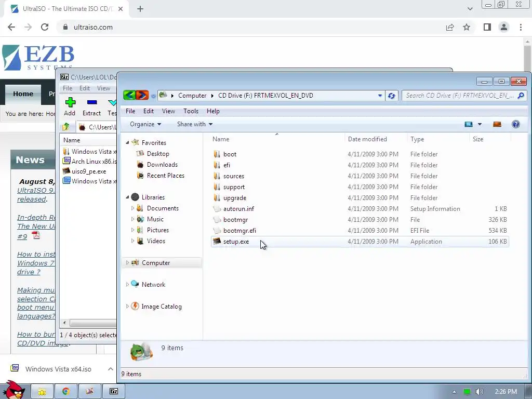Click the Home tab on UltraISO site
The width and height of the screenshot is (532, 399).
click(x=23, y=94)
